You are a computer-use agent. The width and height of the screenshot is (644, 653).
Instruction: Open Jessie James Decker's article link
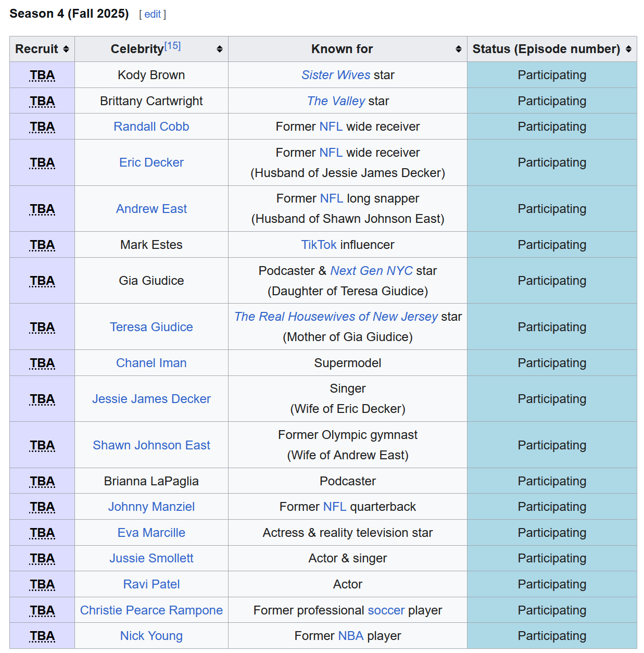[151, 399]
